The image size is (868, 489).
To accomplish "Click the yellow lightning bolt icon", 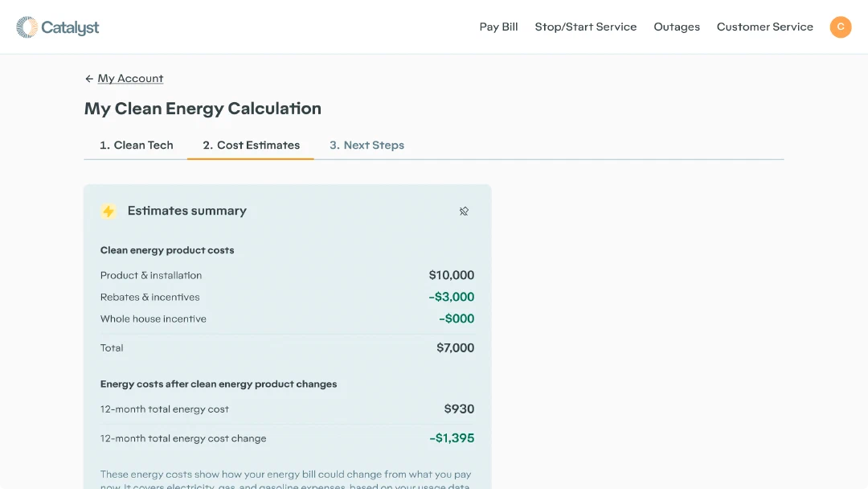I will coord(108,211).
